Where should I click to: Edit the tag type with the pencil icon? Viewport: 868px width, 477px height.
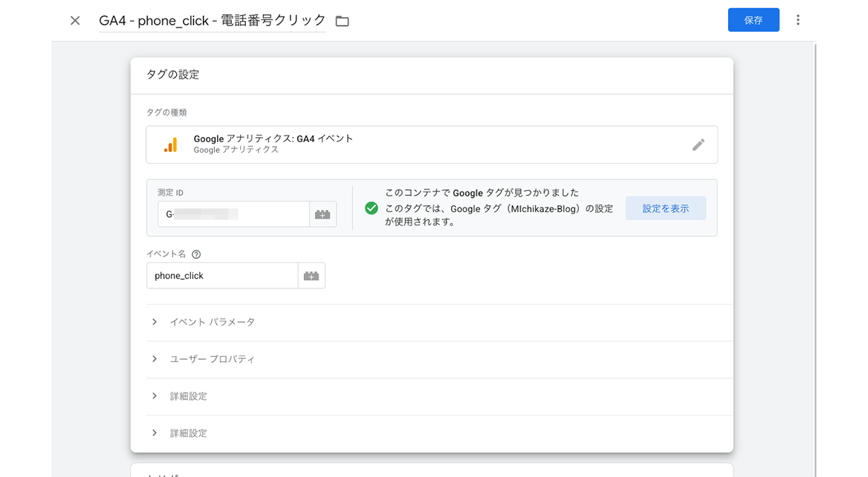[698, 145]
